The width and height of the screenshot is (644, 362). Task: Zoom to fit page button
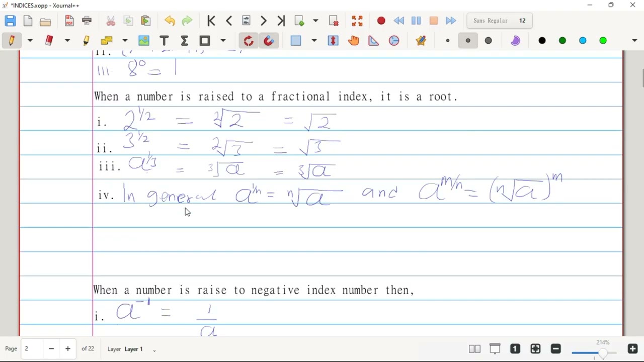point(535,349)
